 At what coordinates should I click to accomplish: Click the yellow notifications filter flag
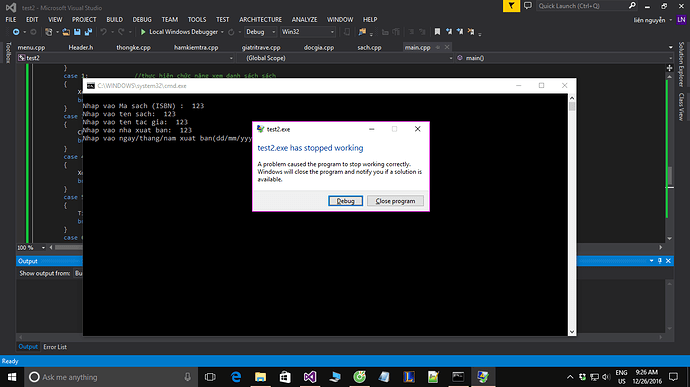[x=511, y=6]
